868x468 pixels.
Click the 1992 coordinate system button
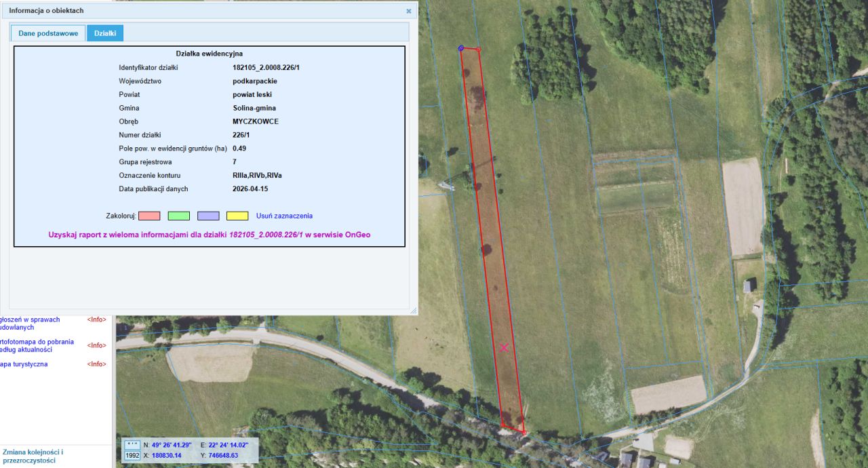coord(132,456)
